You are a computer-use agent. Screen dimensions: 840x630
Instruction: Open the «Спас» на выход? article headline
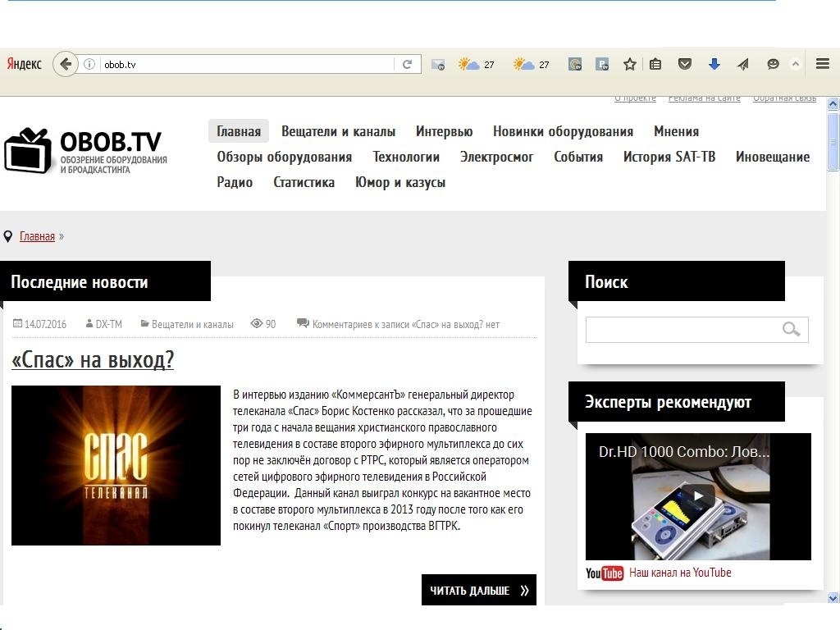coord(93,360)
